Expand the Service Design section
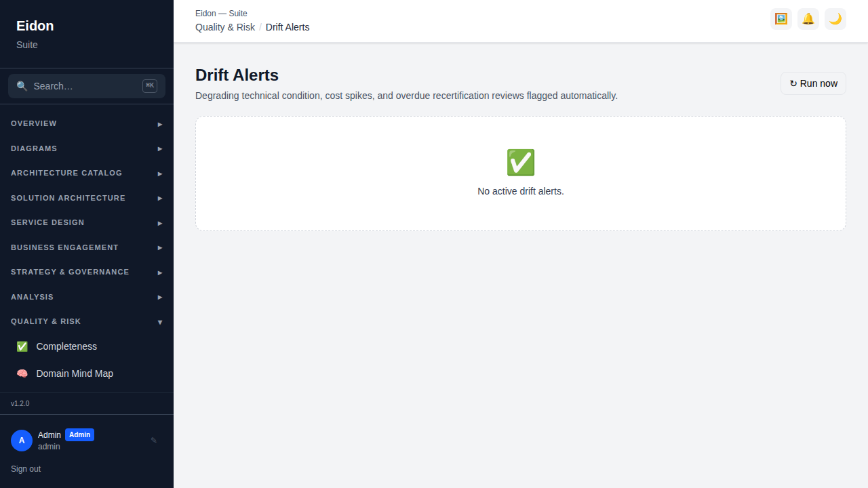Screen dimensions: 868x488 tap(87, 223)
